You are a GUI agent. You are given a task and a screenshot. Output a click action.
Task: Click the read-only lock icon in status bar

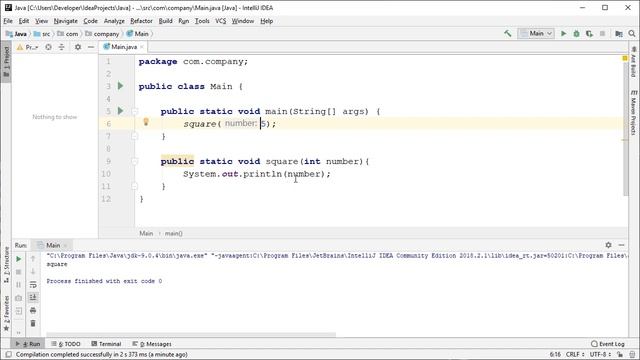pos(620,354)
